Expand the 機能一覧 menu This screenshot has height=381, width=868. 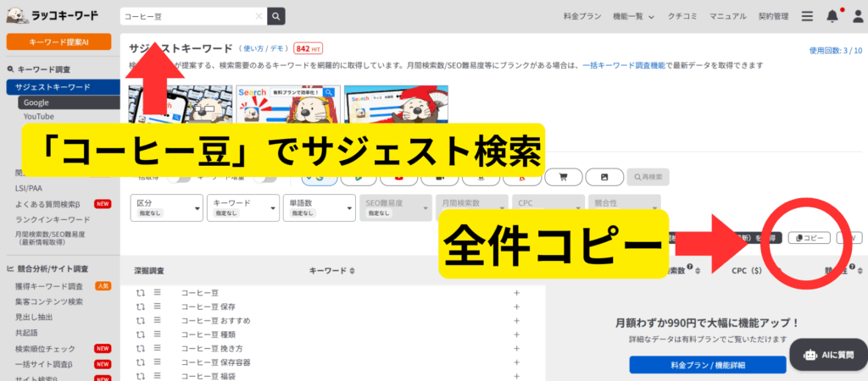[x=633, y=17]
